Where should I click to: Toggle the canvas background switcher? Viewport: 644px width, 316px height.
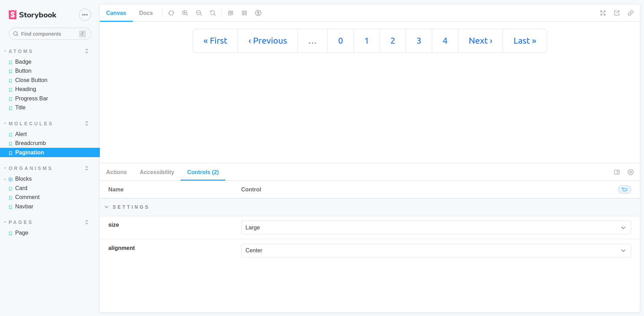pyautogui.click(x=230, y=13)
